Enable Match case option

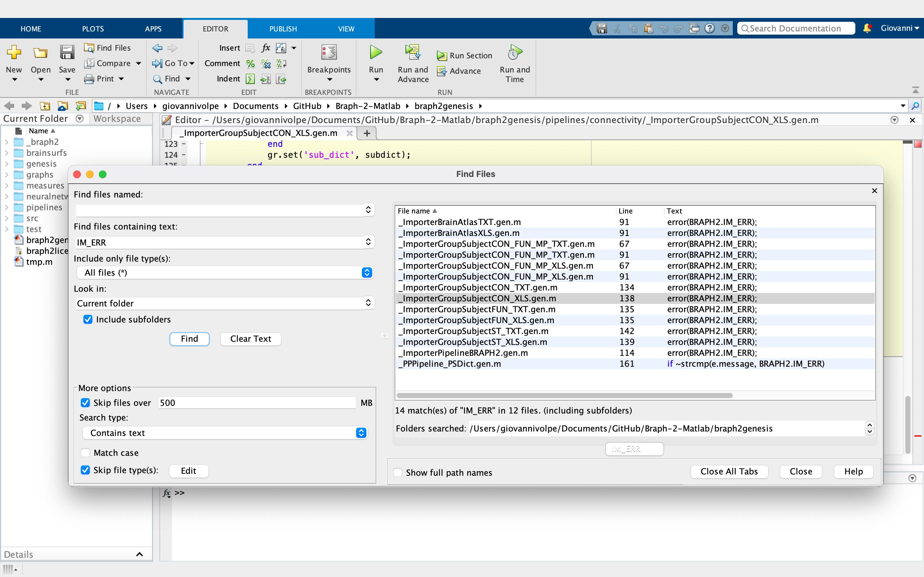pos(85,453)
